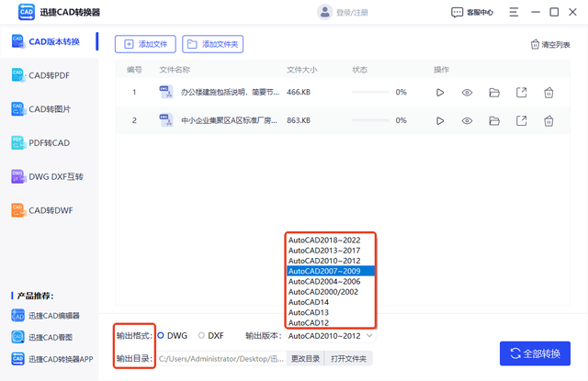
Task: Minimize the converter window
Action: (x=536, y=12)
